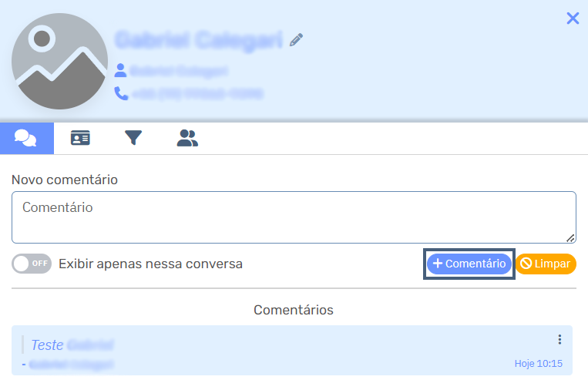Click the textarea resize handle corner

coord(570,238)
